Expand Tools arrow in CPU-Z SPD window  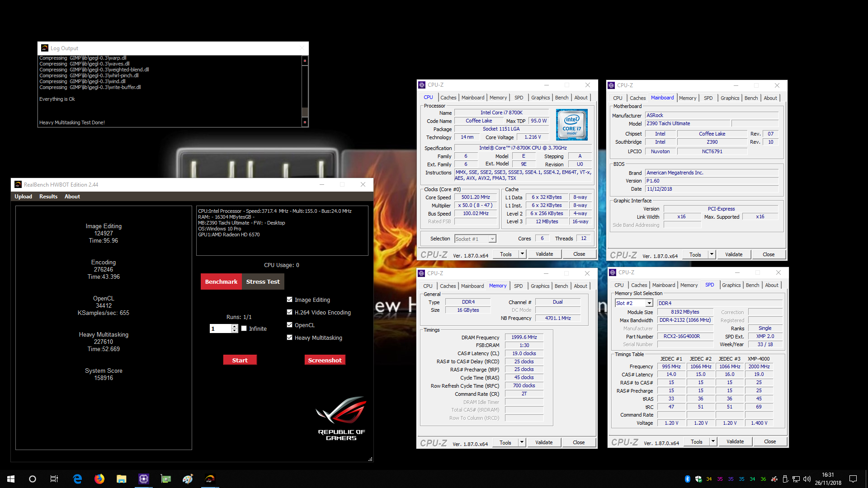click(x=713, y=441)
